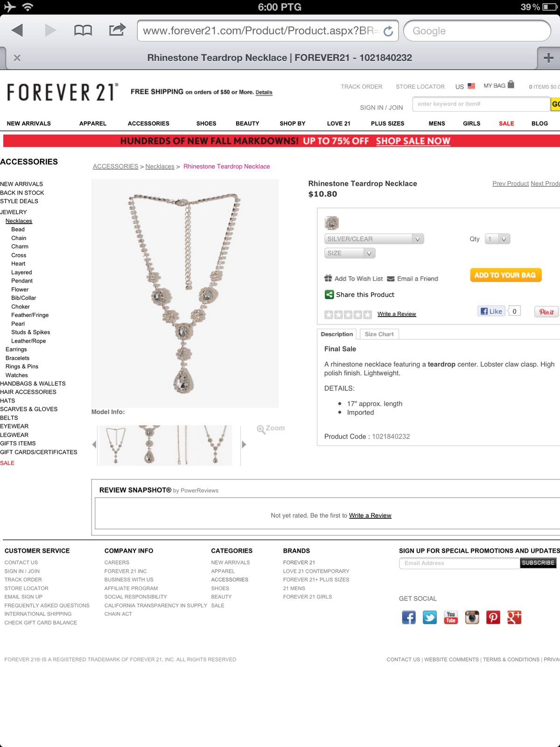Click the Zoom magnifier next to thumbnails
The height and width of the screenshot is (747, 560).
coord(271,429)
